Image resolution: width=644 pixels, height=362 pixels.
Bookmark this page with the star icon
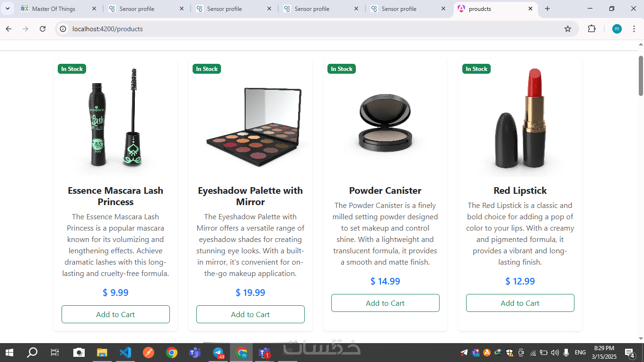(568, 29)
